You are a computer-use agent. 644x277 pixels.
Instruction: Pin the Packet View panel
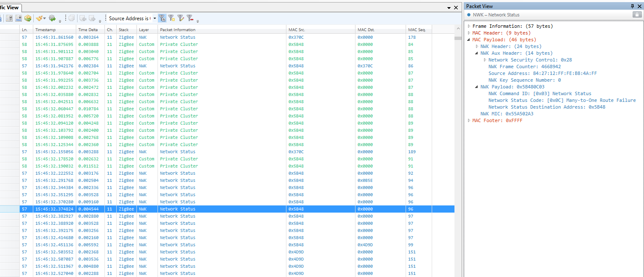632,6
